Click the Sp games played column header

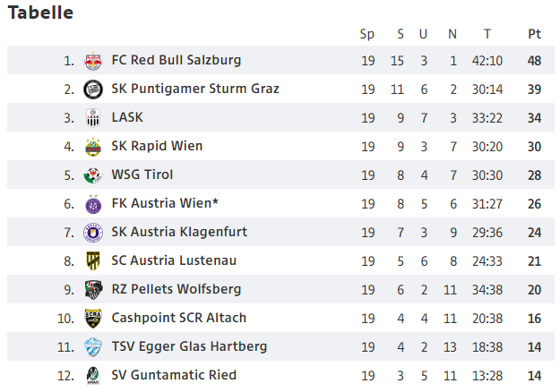tap(367, 34)
